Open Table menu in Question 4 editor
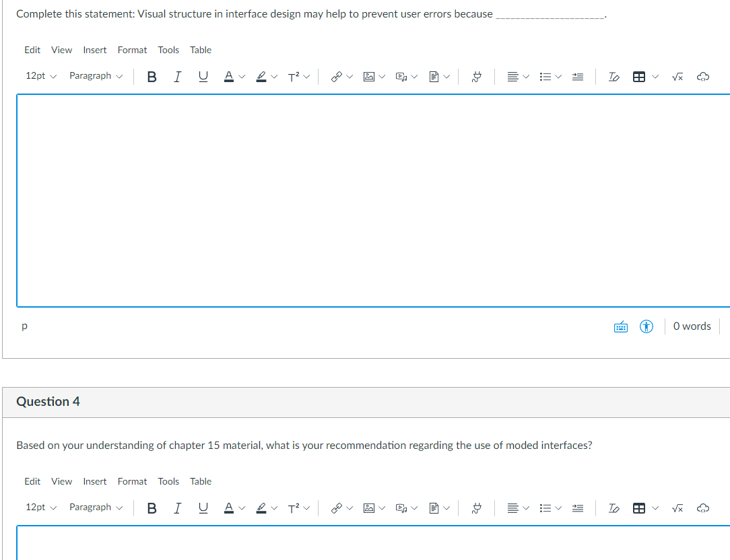 click(x=201, y=481)
